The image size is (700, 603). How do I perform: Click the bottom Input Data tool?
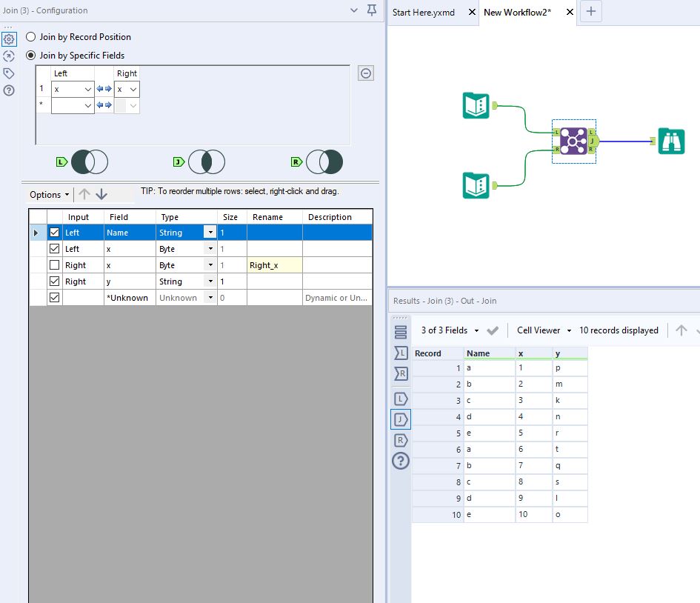pos(475,185)
